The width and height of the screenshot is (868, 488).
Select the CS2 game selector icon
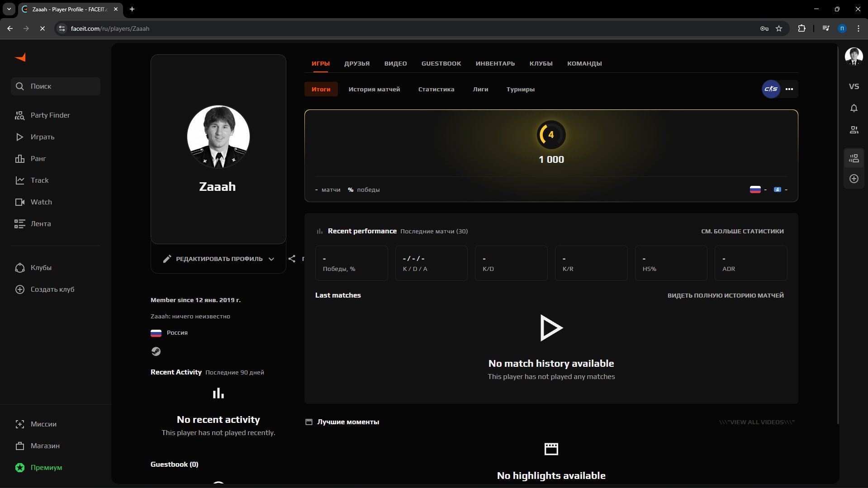(771, 89)
